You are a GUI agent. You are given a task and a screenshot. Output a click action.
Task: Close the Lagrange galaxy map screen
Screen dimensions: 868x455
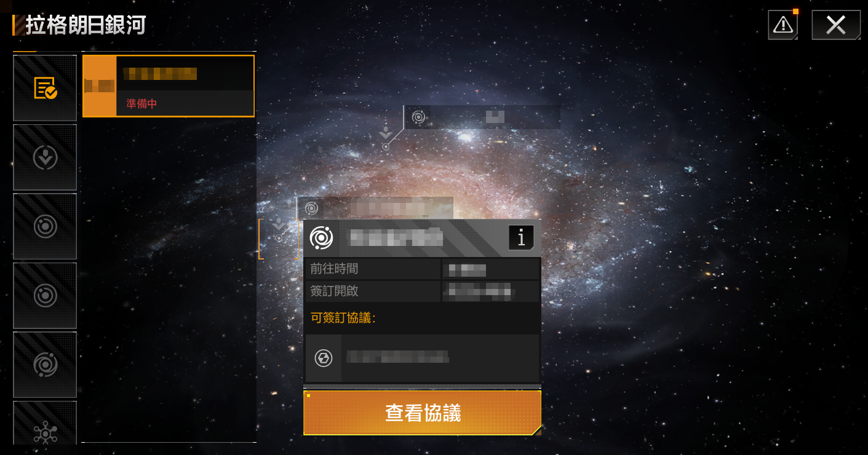[836, 25]
